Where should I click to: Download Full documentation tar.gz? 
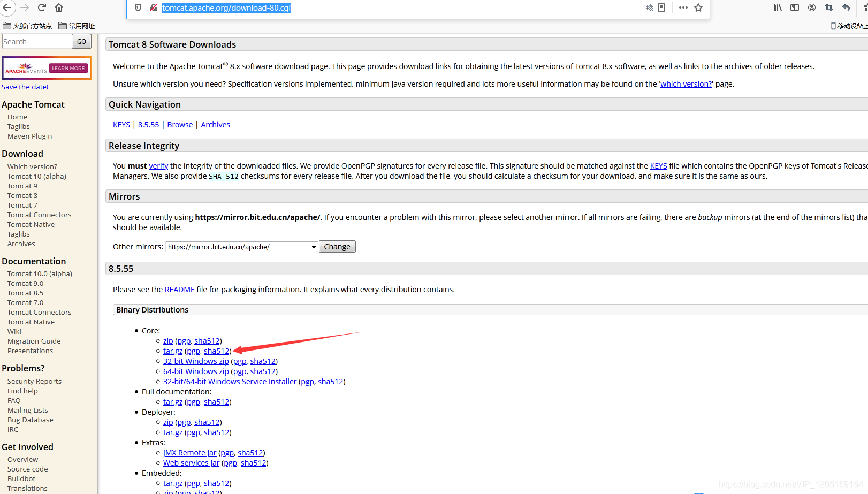click(173, 402)
